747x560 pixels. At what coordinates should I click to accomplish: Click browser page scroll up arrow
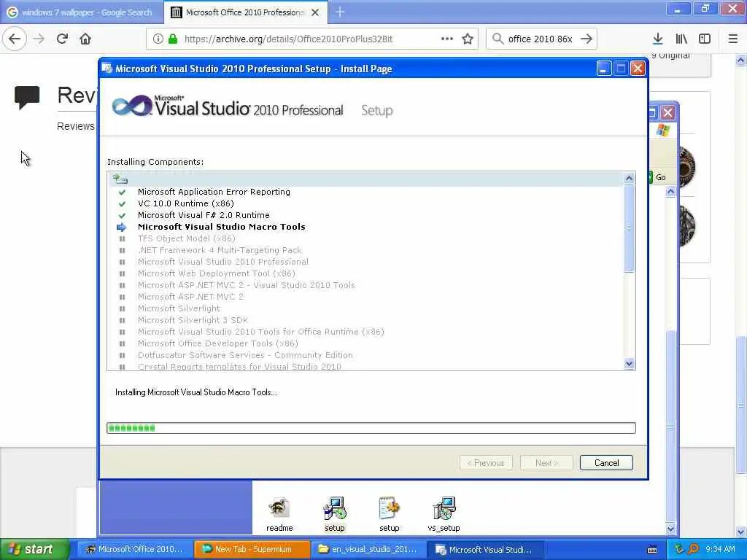(x=741, y=60)
